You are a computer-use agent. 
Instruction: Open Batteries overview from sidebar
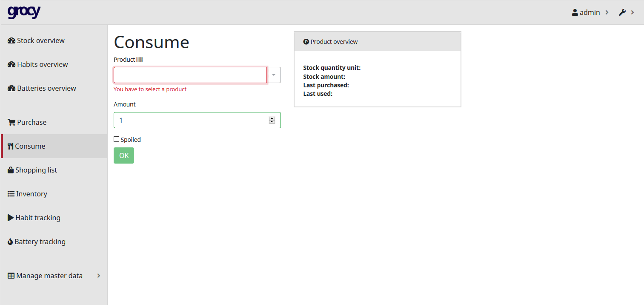[x=46, y=88]
